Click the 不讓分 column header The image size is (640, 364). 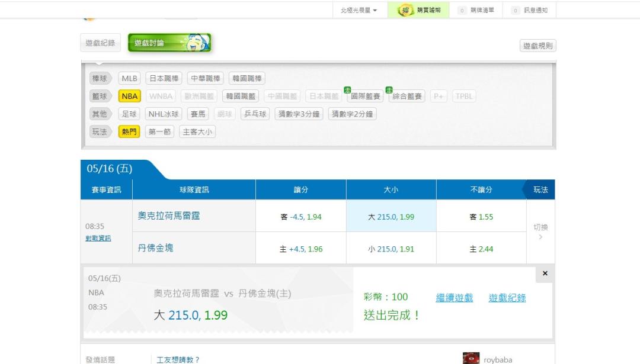tap(481, 189)
